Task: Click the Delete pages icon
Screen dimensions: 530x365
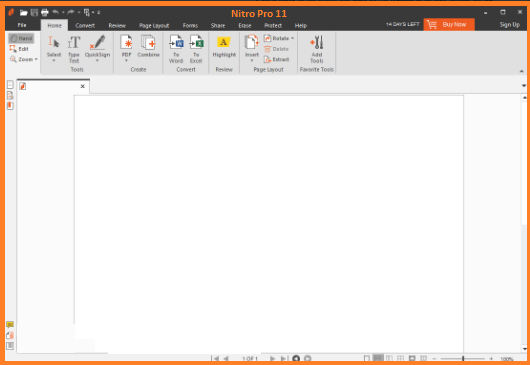Action: click(x=276, y=49)
